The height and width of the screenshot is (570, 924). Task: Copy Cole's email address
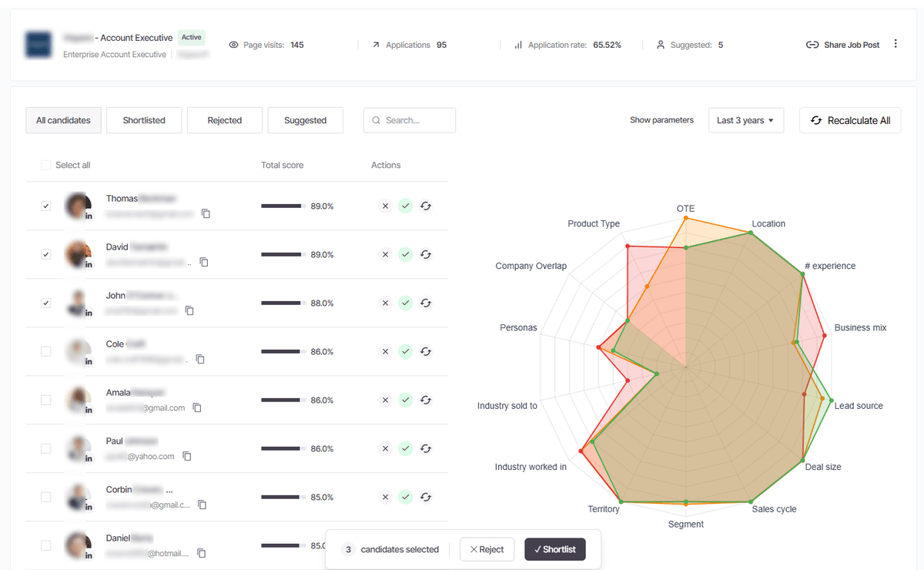pos(200,359)
